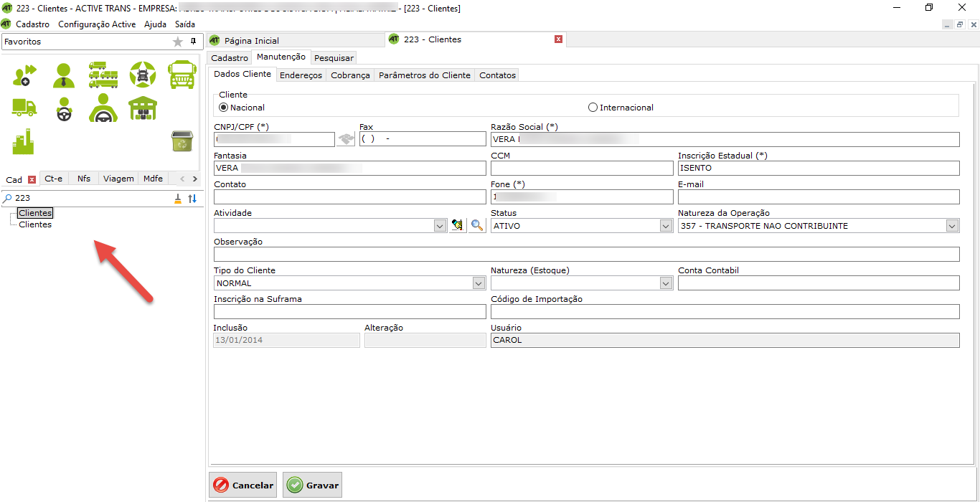Screen dimensions: 980x502
Task: Open the Configuração Active menu
Action: click(x=97, y=24)
